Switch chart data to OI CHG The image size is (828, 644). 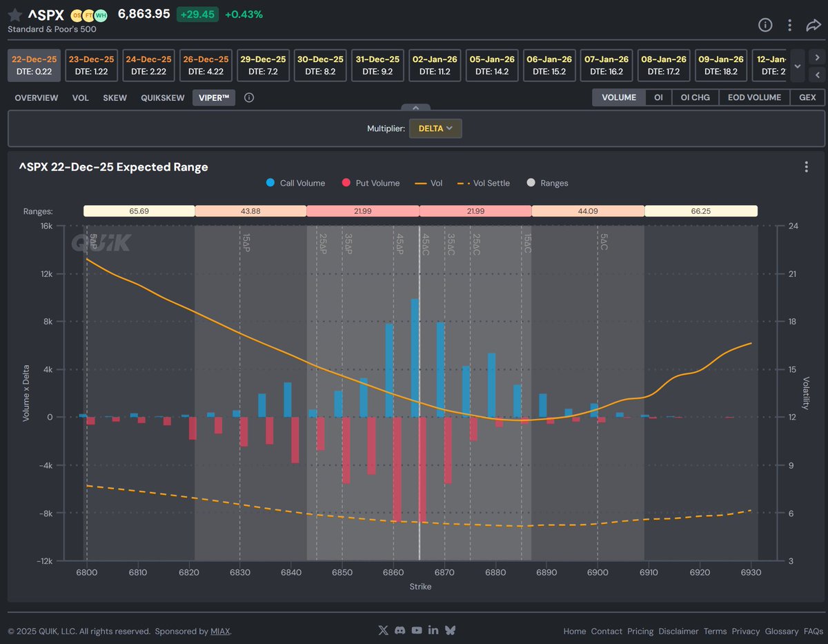[x=695, y=97]
